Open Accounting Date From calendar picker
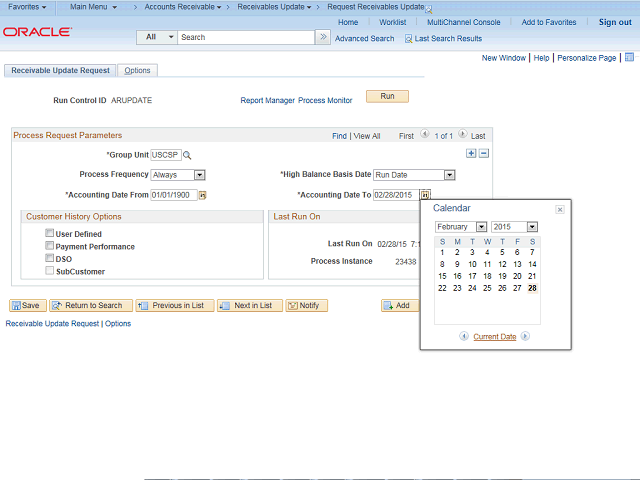 point(202,195)
